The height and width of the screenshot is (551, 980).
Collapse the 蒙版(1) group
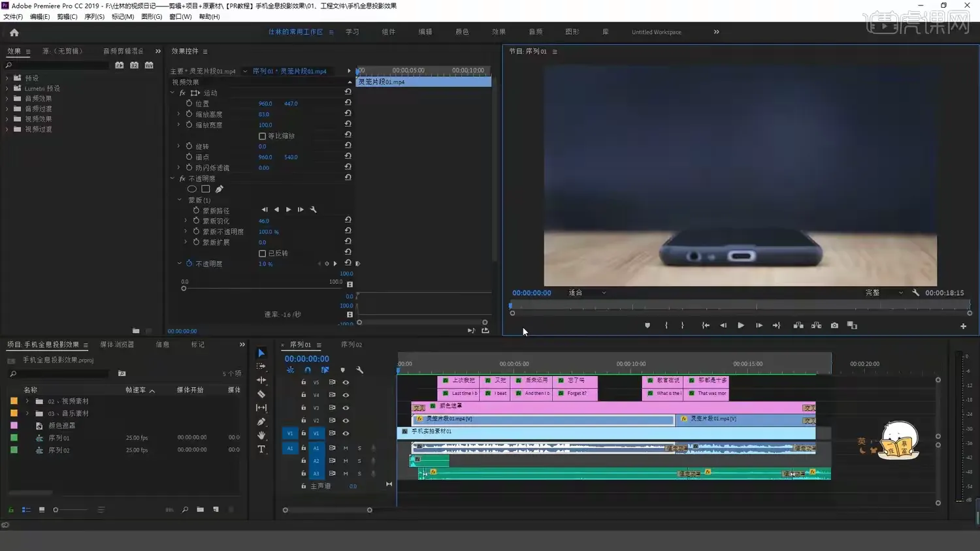coord(180,200)
